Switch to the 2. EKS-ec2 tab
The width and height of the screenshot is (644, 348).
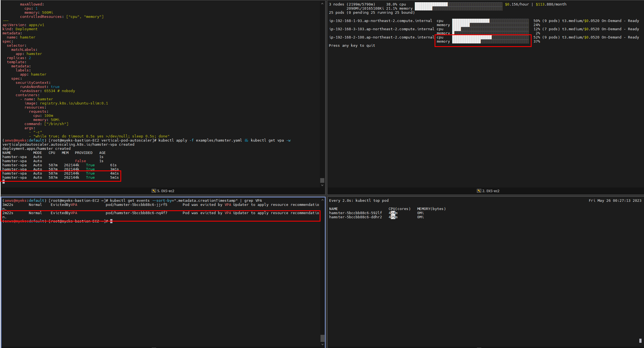(491, 191)
